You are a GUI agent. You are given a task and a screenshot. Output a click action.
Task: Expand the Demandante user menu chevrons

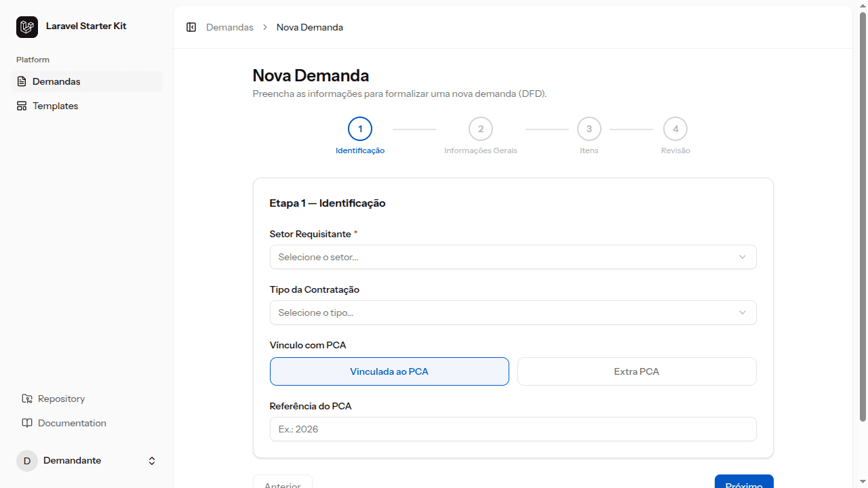tap(152, 461)
